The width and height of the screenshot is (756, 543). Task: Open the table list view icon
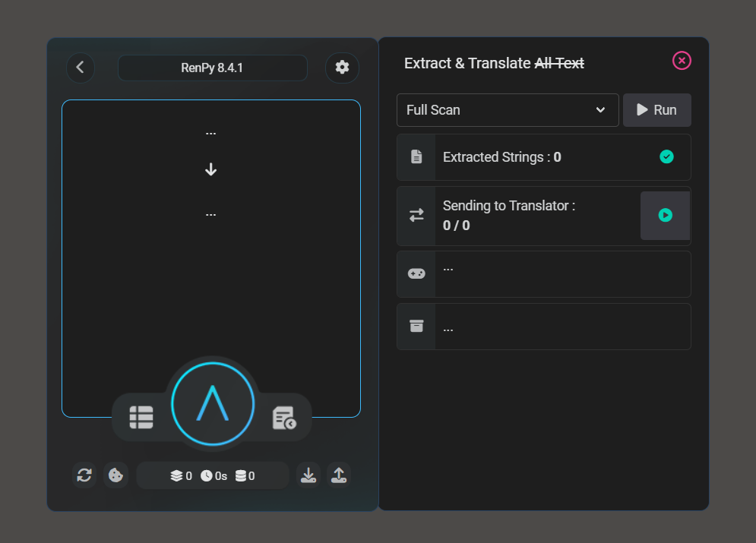tap(141, 418)
